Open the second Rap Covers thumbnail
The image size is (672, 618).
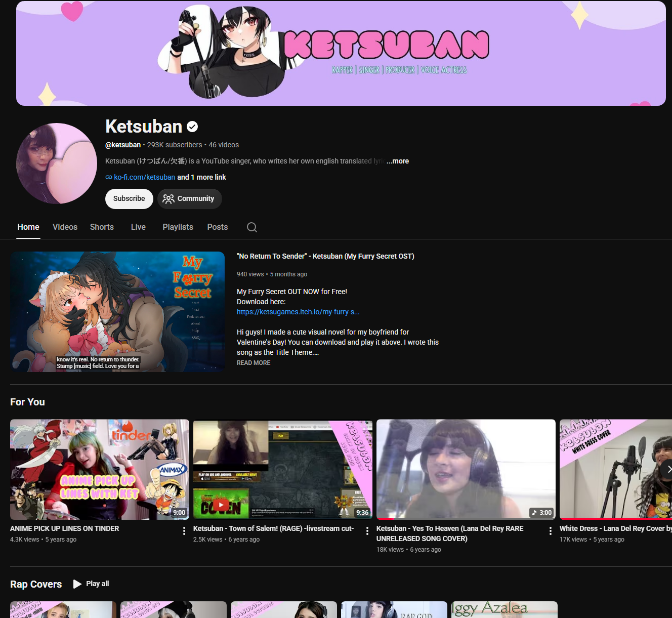click(174, 609)
